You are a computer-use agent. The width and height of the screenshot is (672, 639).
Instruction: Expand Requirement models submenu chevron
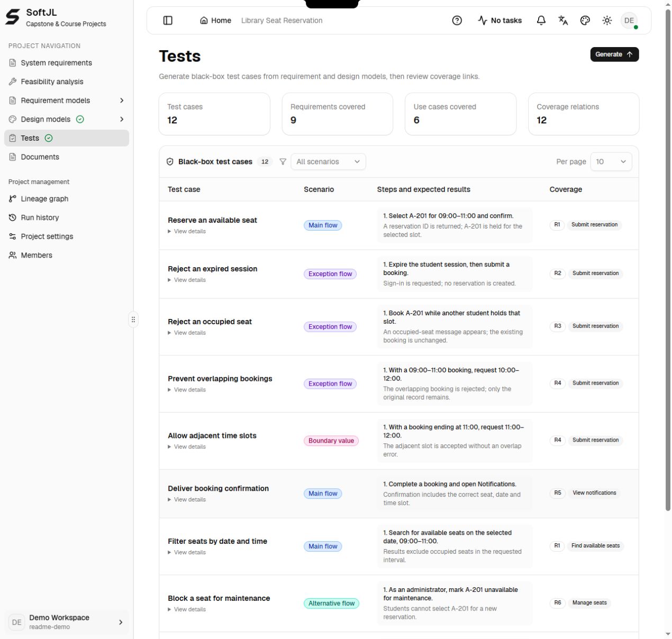pyautogui.click(x=122, y=101)
